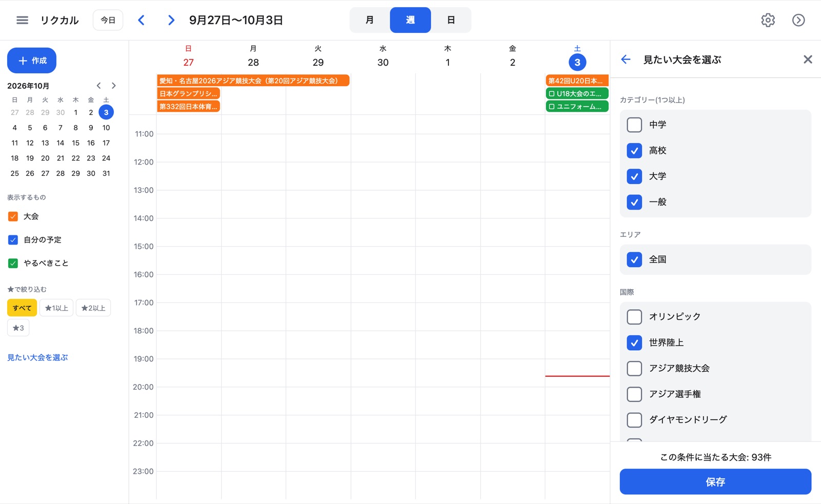
Task: Filter by ★3
Action: click(18, 328)
